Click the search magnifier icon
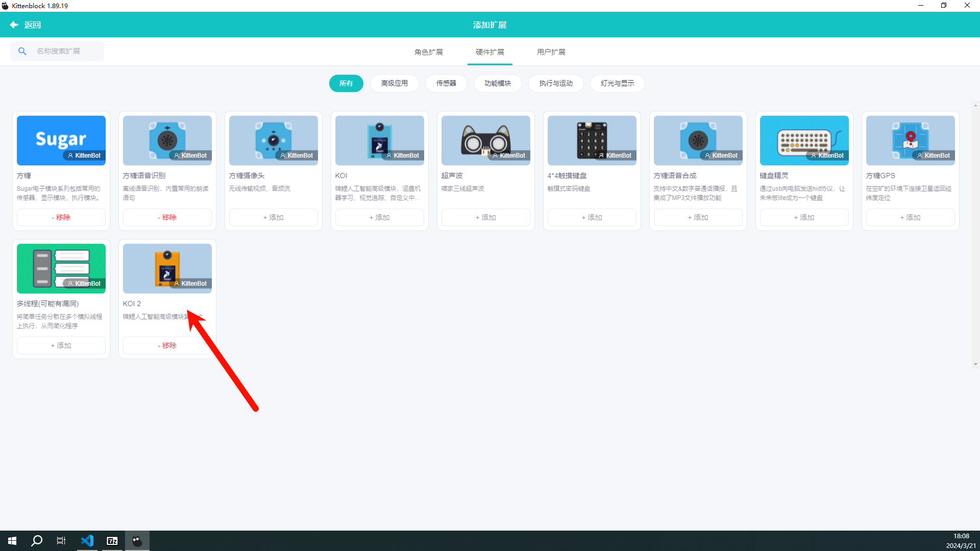 22,51
